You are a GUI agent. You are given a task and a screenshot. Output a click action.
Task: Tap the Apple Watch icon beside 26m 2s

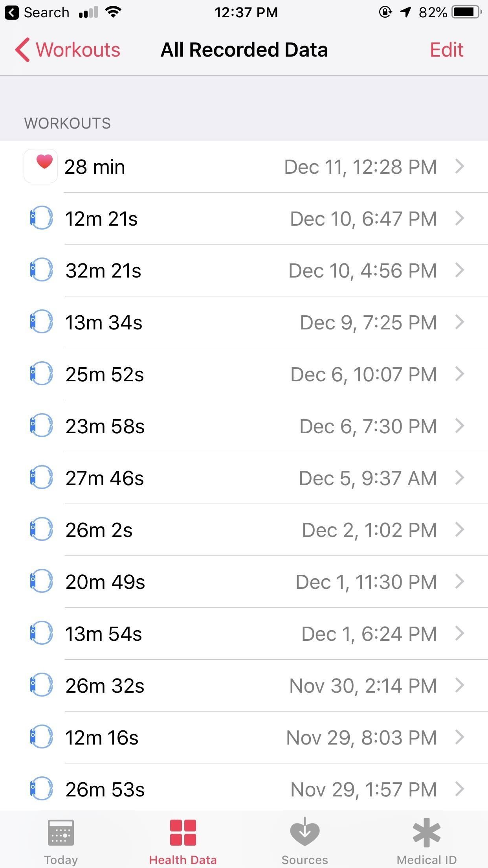click(x=41, y=529)
